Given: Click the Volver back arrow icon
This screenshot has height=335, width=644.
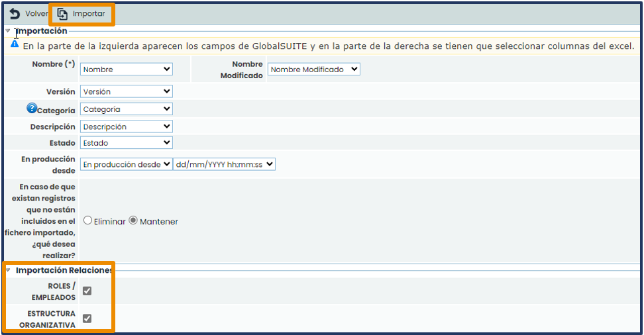Looking at the screenshot, I should pos(14,14).
